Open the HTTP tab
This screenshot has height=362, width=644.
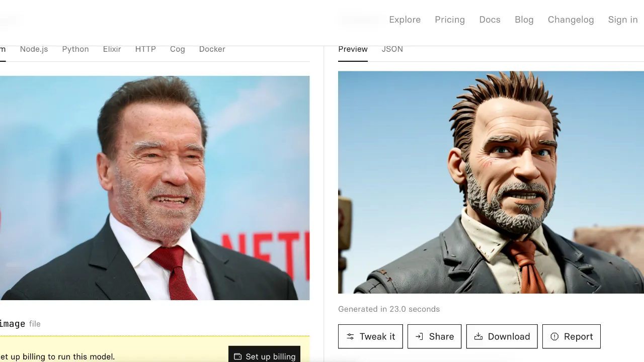(145, 49)
